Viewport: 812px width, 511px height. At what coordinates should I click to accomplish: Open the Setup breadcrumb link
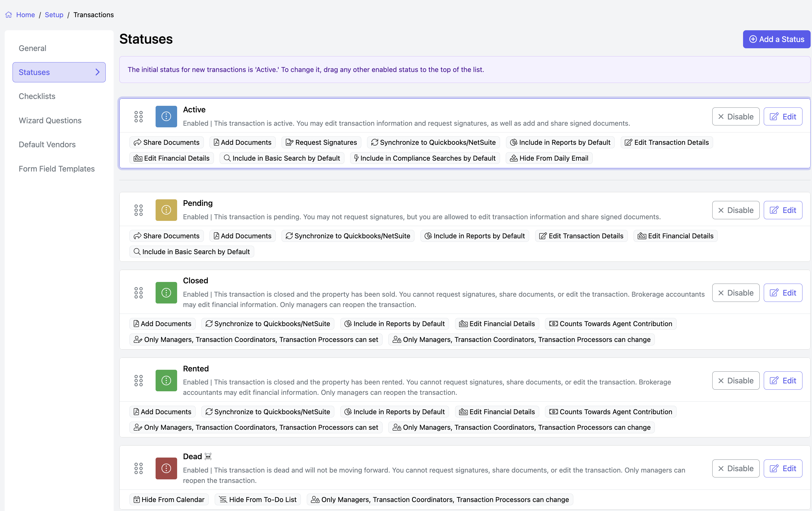[x=54, y=15]
